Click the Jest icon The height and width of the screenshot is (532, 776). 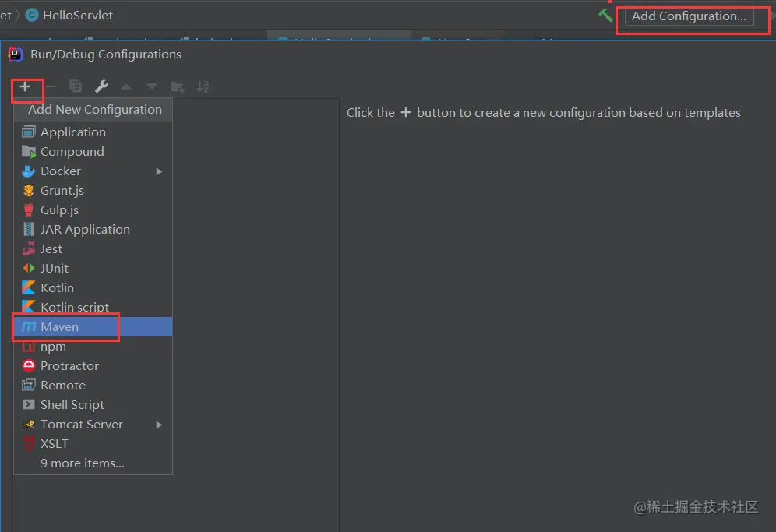click(29, 249)
